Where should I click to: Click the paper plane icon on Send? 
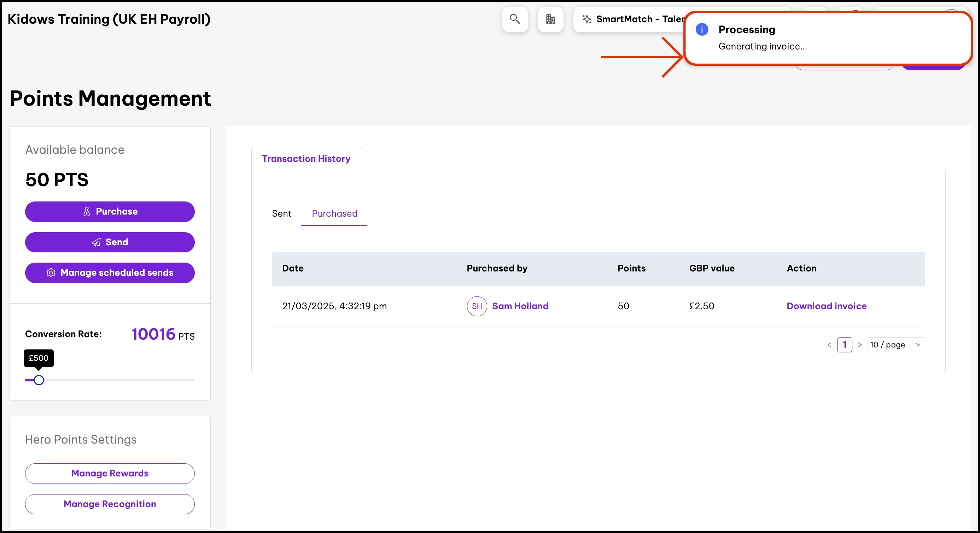96,242
